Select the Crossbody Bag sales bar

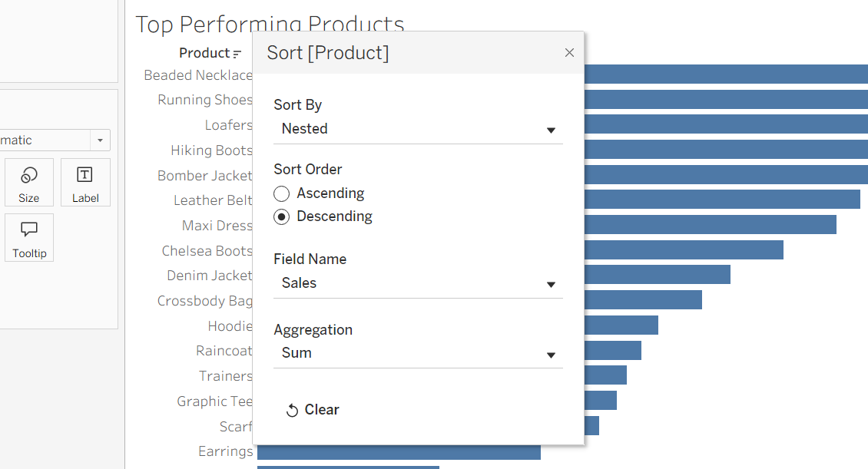tap(643, 300)
